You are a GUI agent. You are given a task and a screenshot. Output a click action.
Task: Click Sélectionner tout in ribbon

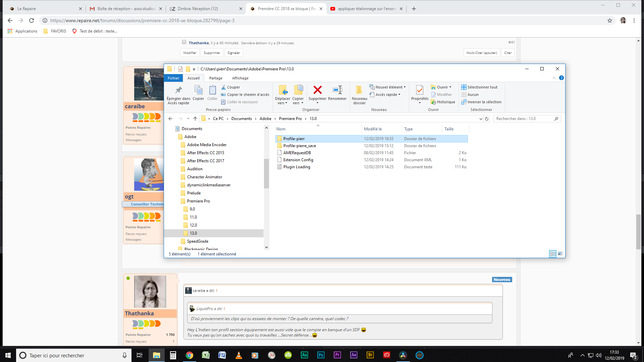coord(482,87)
